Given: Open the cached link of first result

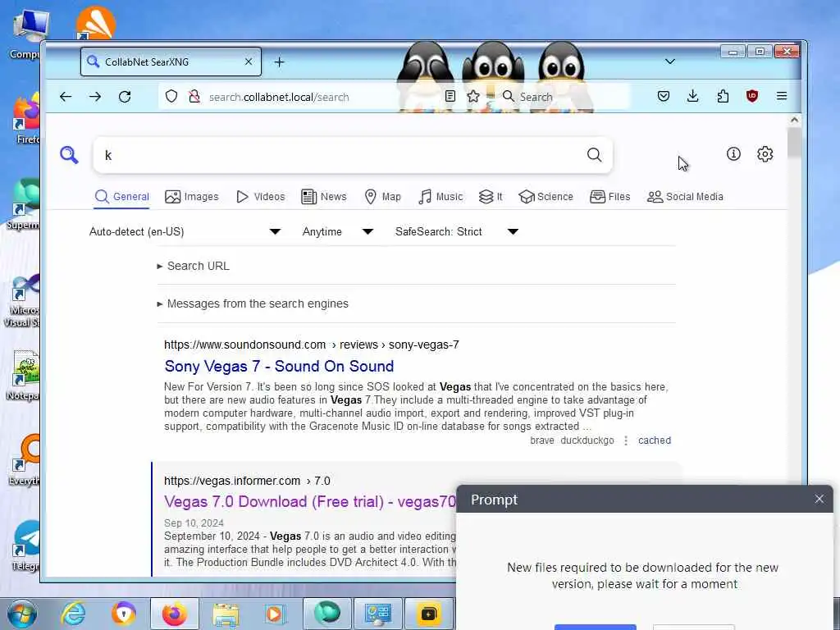Looking at the screenshot, I should click(654, 441).
